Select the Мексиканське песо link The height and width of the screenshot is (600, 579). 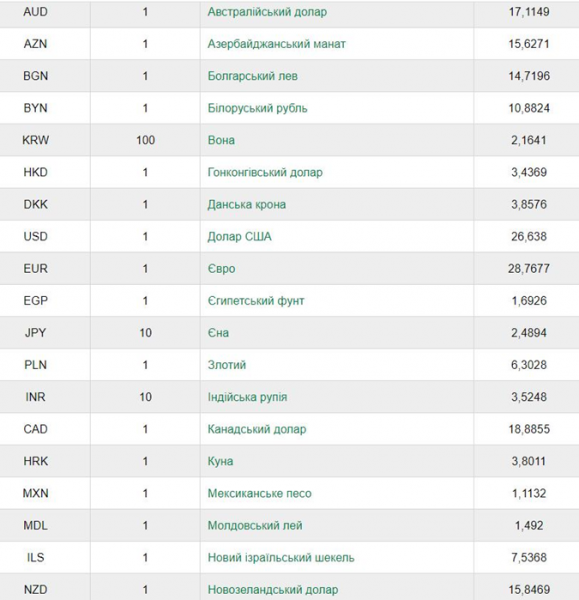[259, 494]
